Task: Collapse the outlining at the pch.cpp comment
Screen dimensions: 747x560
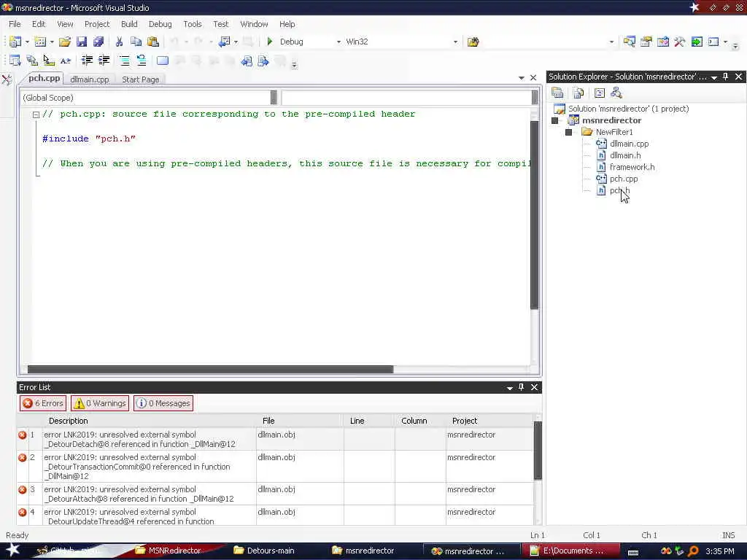Action: tap(36, 114)
